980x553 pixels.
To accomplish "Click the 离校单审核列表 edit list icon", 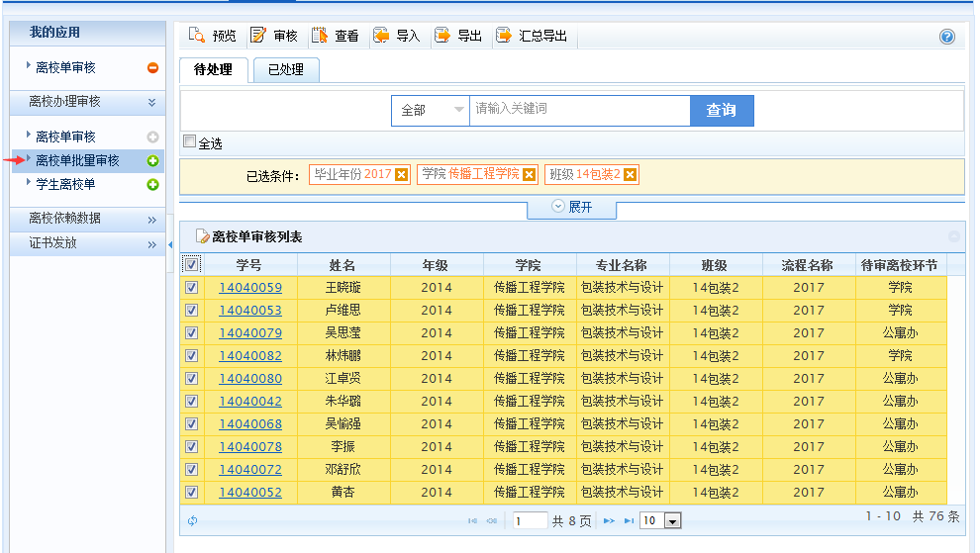I will coord(203,236).
